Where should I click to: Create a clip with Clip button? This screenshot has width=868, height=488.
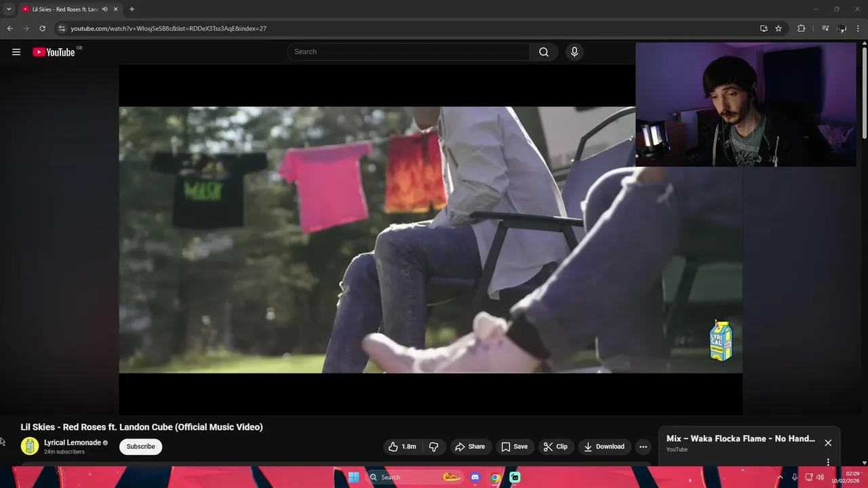(x=555, y=447)
